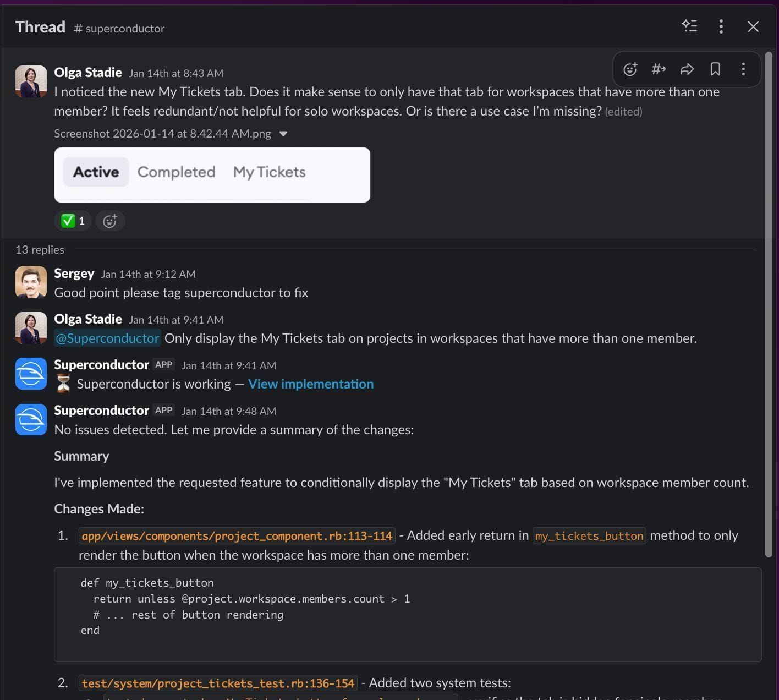Enlarge the My Tickets screenshot thumbnail
Viewport: 779px width, 700px height.
click(212, 174)
